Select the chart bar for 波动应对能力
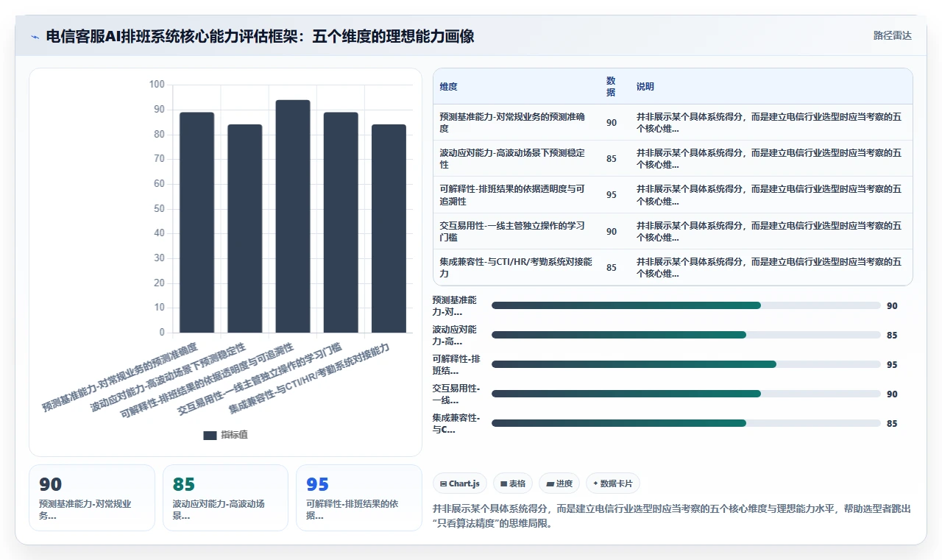 pos(244,228)
